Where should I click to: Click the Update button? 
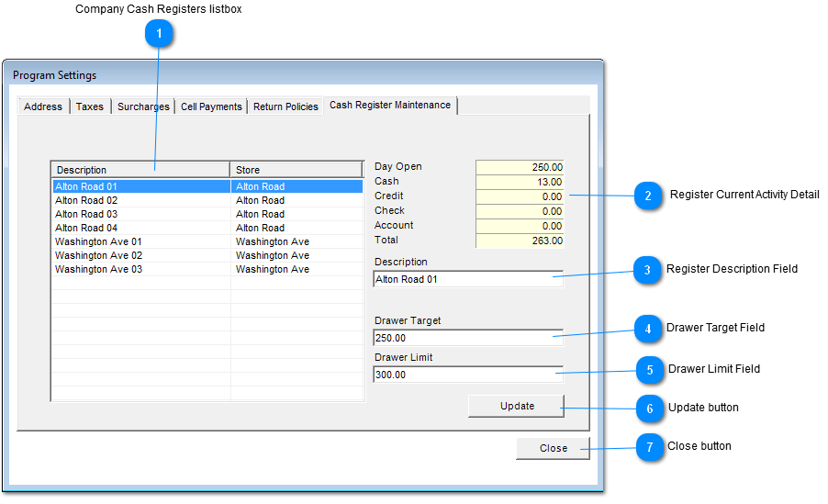click(x=517, y=406)
